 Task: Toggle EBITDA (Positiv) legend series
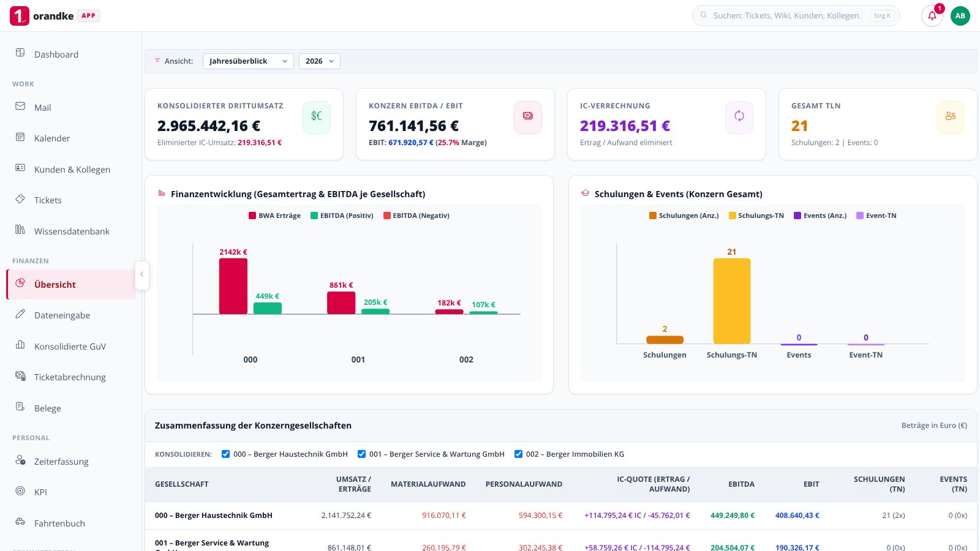pos(342,216)
